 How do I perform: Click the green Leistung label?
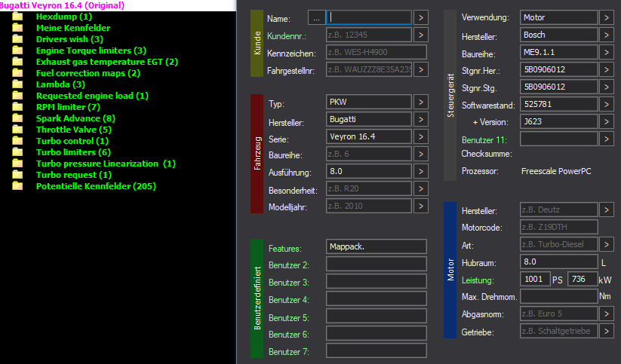[478, 280]
